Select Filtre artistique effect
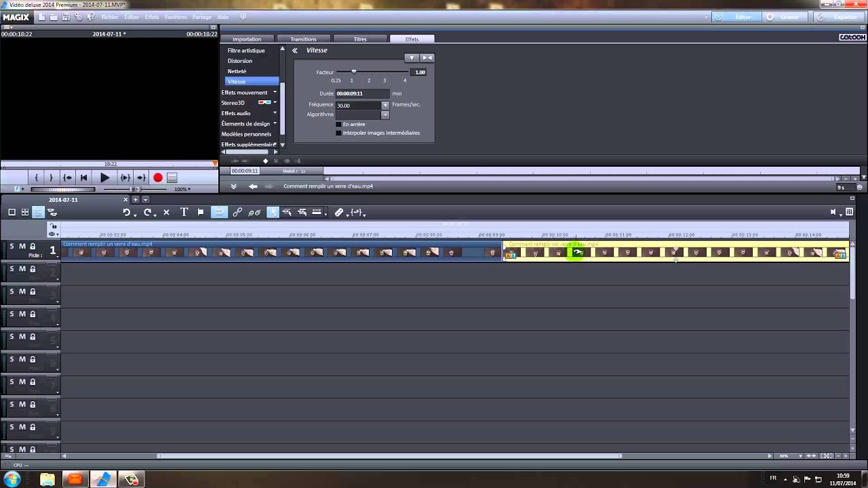 click(x=246, y=50)
